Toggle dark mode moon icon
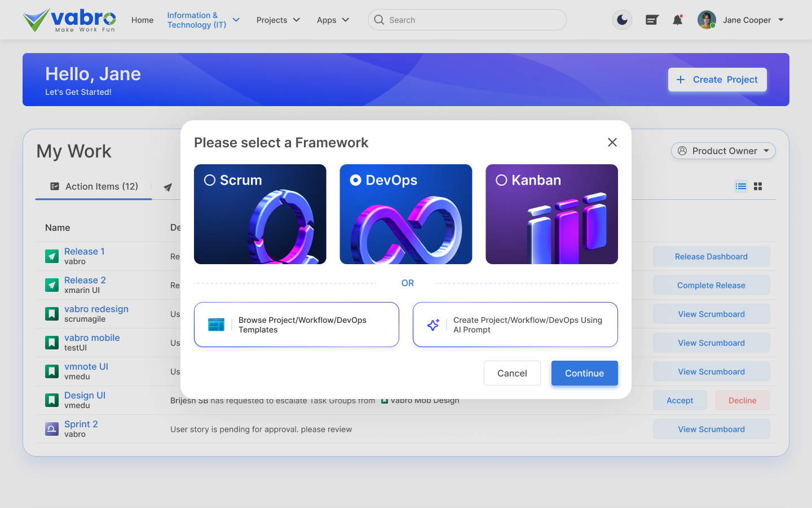The width and height of the screenshot is (812, 508). coord(622,20)
